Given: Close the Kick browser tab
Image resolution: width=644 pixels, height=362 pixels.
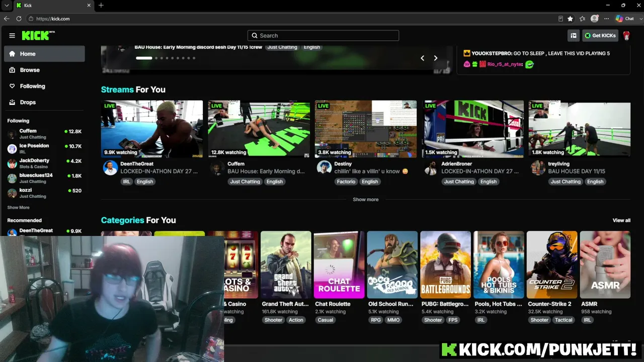Looking at the screenshot, I should [x=89, y=6].
